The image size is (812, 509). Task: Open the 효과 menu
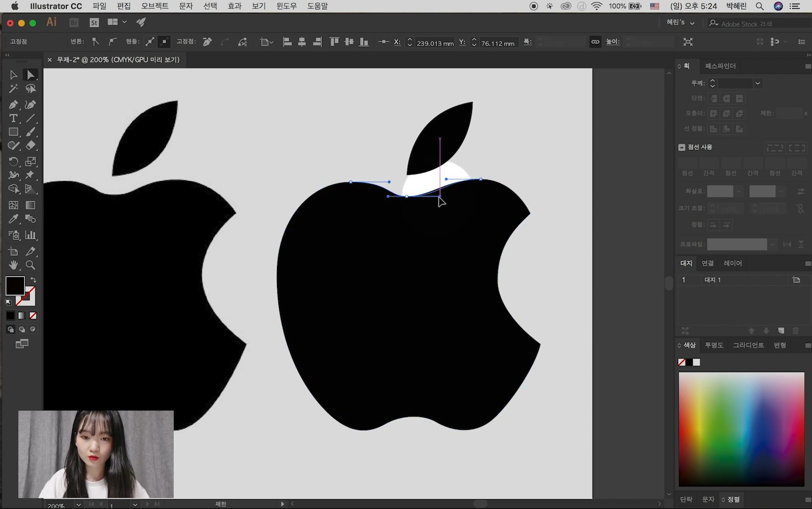coord(235,6)
